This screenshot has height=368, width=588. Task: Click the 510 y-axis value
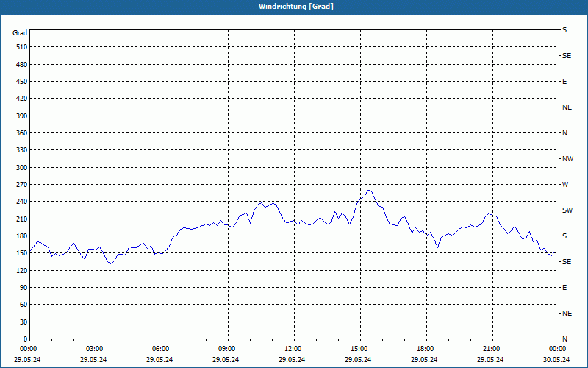[22, 47]
